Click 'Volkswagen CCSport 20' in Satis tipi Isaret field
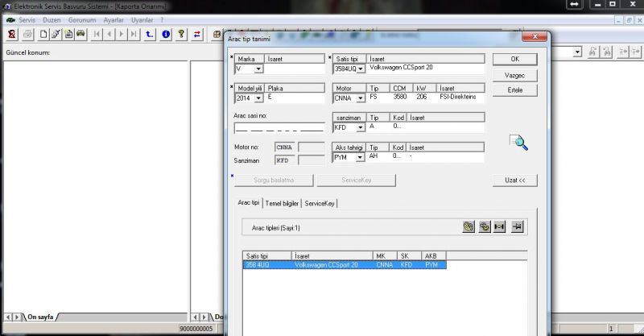Viewport: 644px width, 336px height. pos(401,68)
